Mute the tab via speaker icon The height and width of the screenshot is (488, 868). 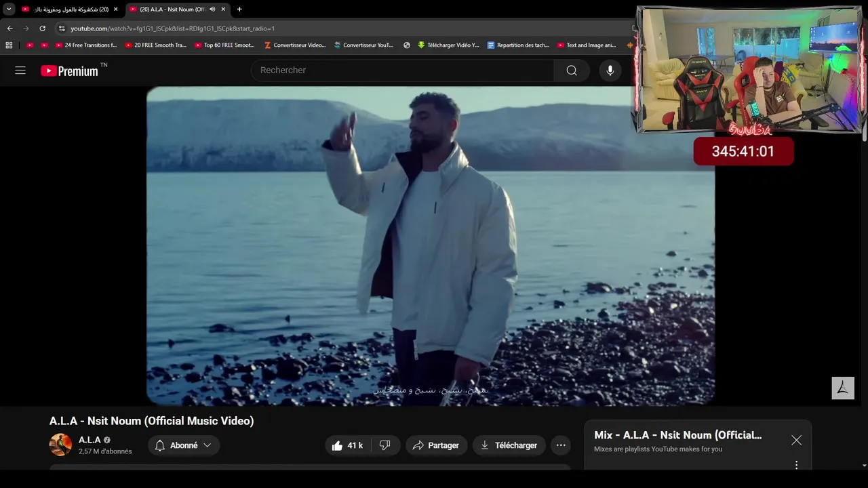(212, 9)
